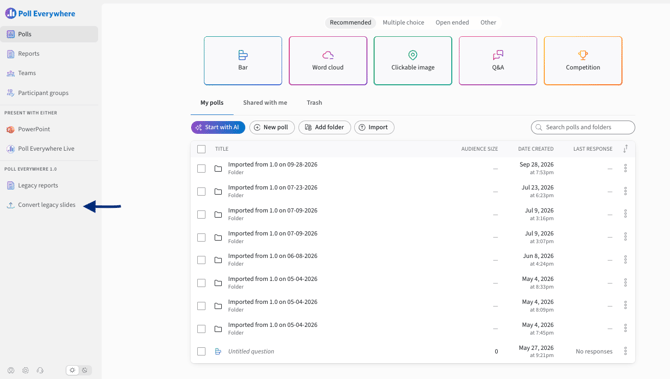Image resolution: width=670 pixels, height=379 pixels.
Task: Switch to Shared with me tab
Action: pyautogui.click(x=265, y=103)
